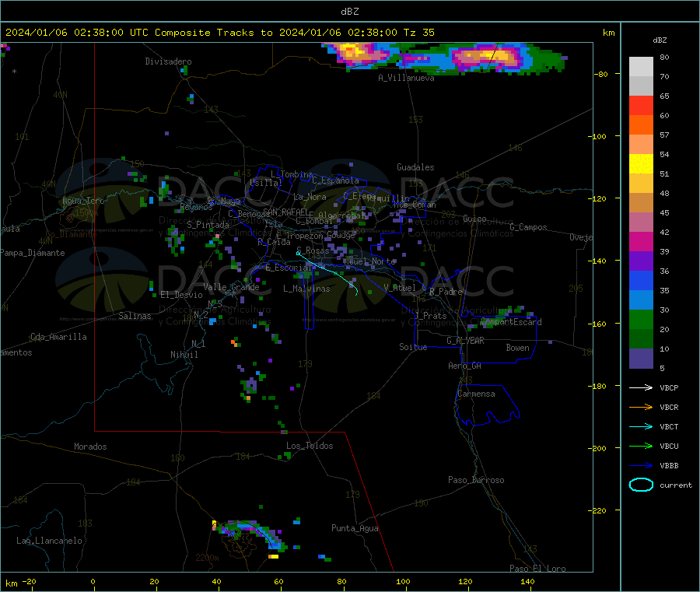700x592 pixels.
Task: Click the 'dBZ' title at top
Action: pyautogui.click(x=349, y=12)
